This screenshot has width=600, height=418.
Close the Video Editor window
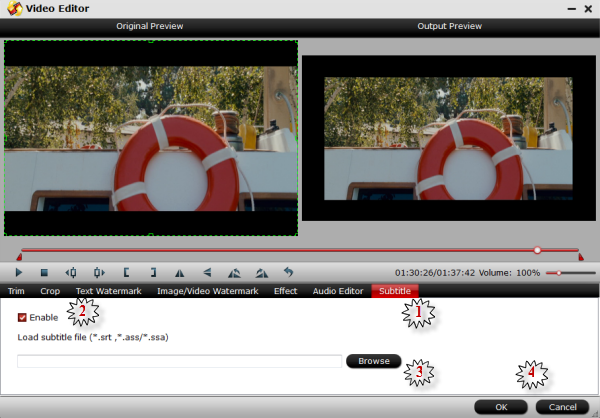(589, 9)
